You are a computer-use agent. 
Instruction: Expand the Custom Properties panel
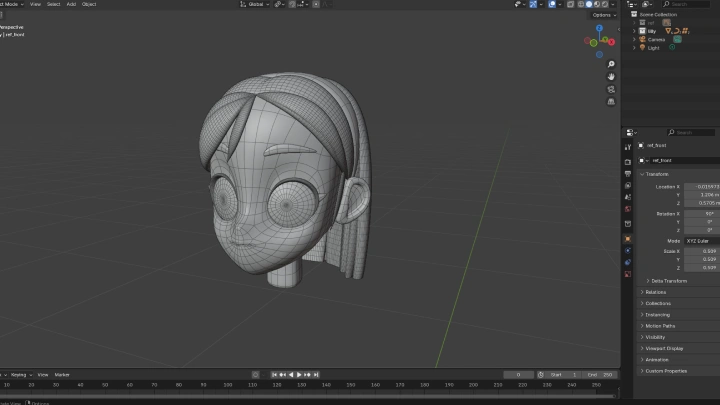pos(642,371)
